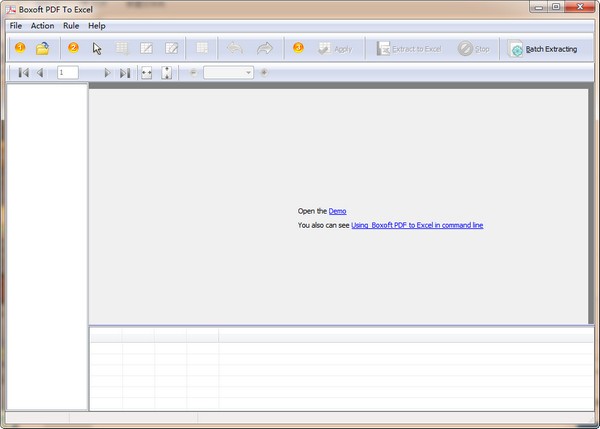The width and height of the screenshot is (600, 429).
Task: Open a PDF with the folder icon
Action: (42, 48)
